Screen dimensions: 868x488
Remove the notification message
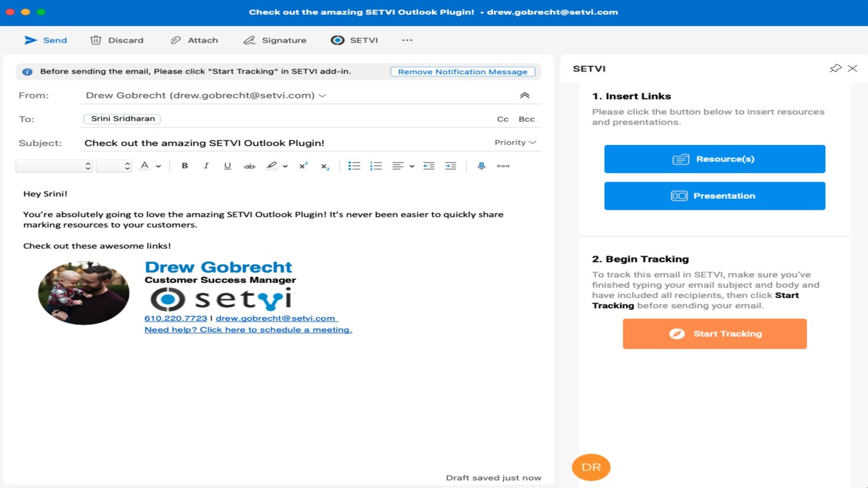[x=463, y=72]
